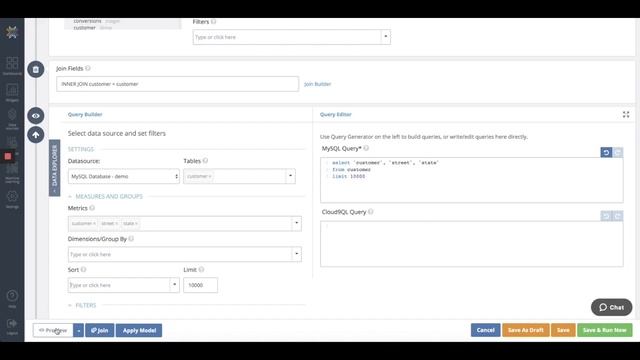Screen dimensions: 640x360
Task: Open the Metrics dropdown arrow
Action: [296, 224]
